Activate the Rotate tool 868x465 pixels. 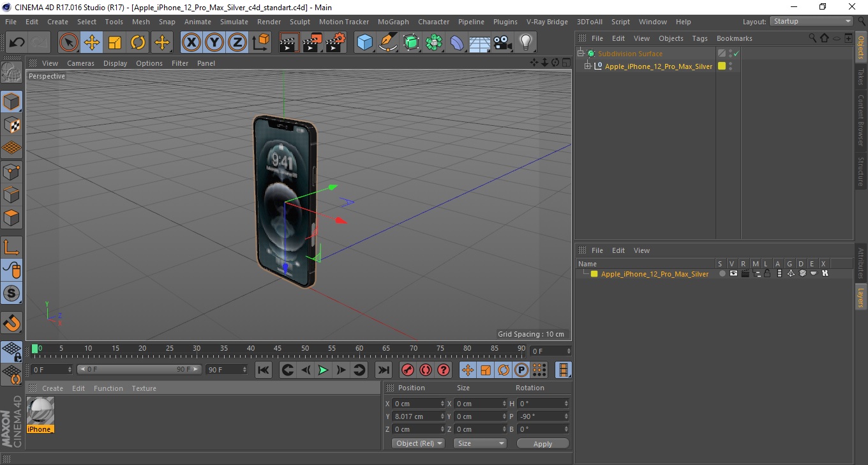click(138, 43)
